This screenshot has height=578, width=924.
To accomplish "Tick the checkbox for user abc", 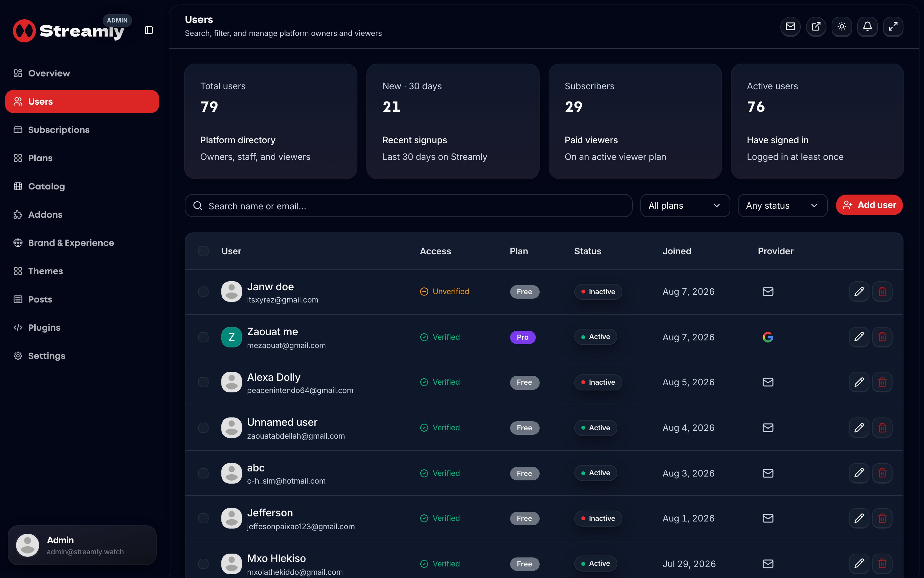I will pyautogui.click(x=203, y=473).
